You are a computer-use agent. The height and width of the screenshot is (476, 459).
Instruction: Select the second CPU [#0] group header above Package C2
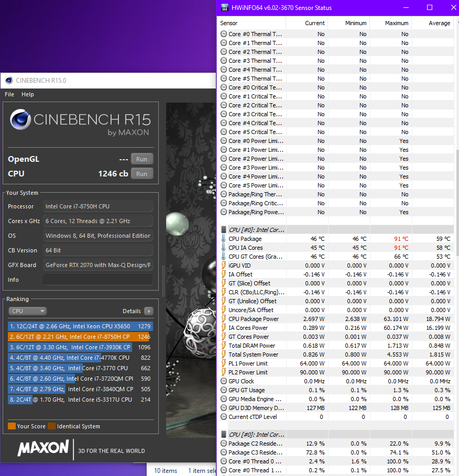pyautogui.click(x=335, y=435)
